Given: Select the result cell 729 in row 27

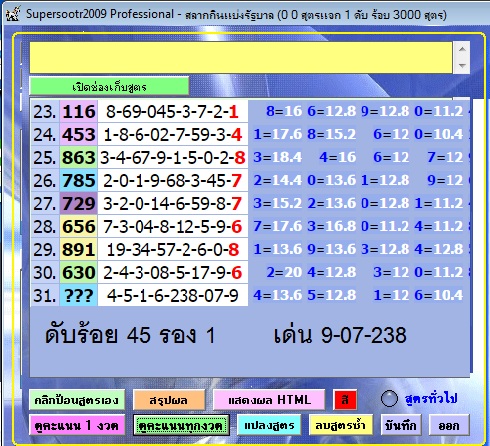Looking at the screenshot, I should [x=79, y=203].
